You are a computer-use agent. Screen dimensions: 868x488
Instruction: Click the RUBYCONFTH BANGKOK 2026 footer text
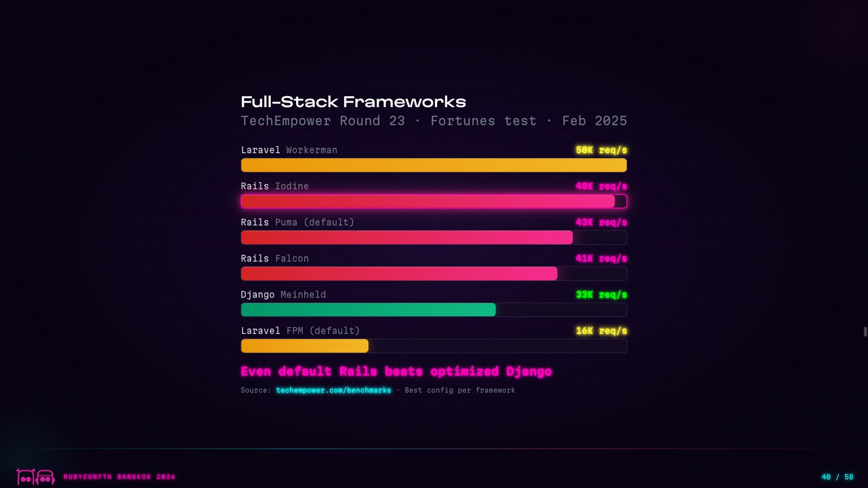click(119, 477)
